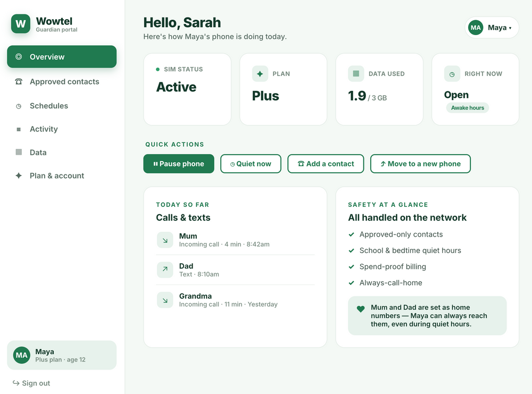The image size is (532, 394).
Task: Click the clock icon on the Right Now card
Action: tap(452, 74)
